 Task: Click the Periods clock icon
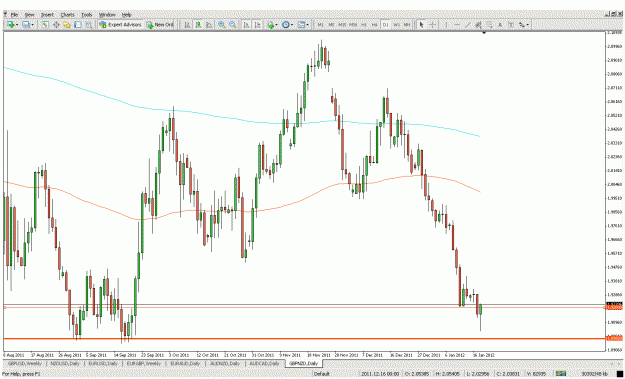click(286, 25)
